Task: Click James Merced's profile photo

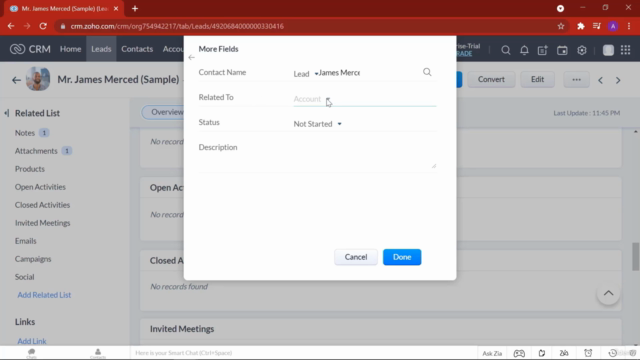Action: [38, 79]
